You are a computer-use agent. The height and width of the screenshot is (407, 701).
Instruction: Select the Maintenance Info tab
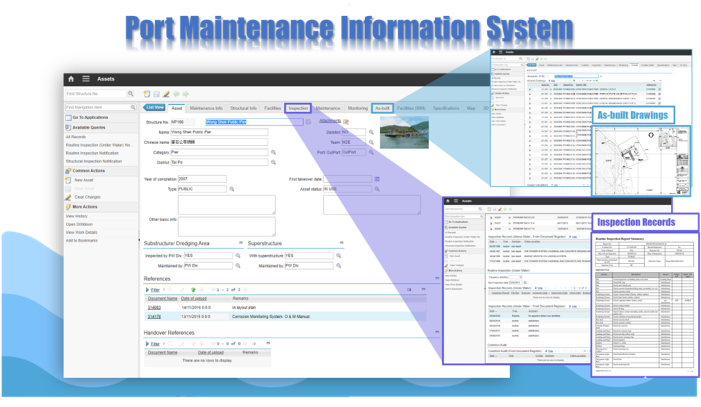coord(205,107)
